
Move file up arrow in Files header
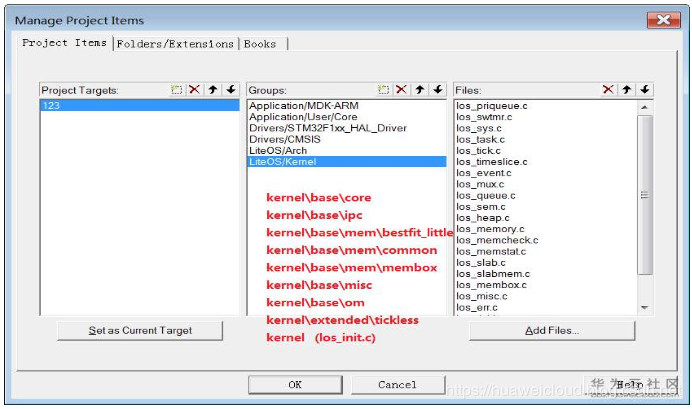(x=627, y=90)
